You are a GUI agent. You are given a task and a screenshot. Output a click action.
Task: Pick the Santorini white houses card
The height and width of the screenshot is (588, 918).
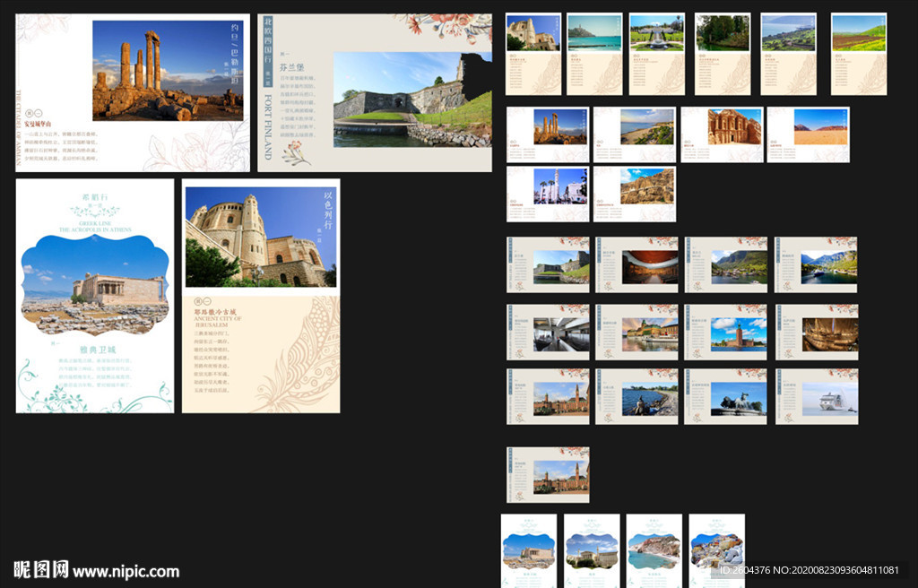tap(716, 549)
